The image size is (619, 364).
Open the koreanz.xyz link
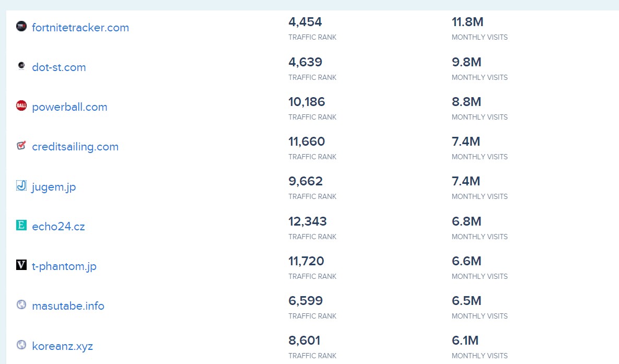(62, 346)
